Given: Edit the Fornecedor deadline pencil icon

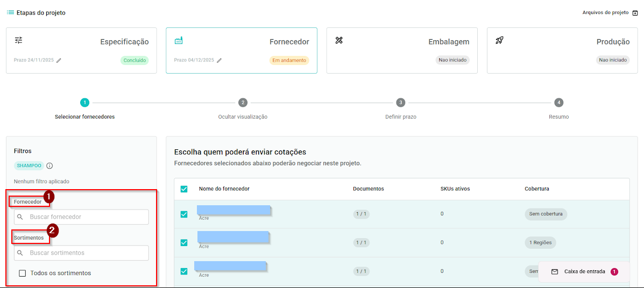Looking at the screenshot, I should [220, 60].
